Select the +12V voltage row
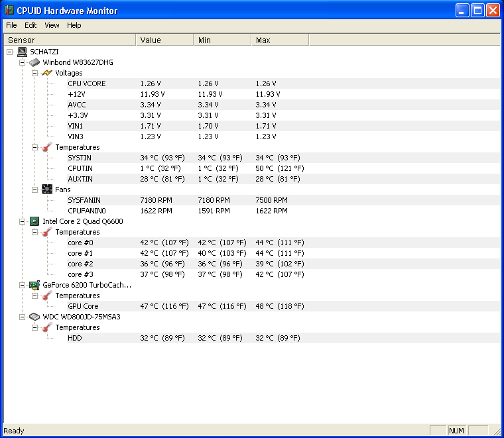 click(x=284, y=94)
